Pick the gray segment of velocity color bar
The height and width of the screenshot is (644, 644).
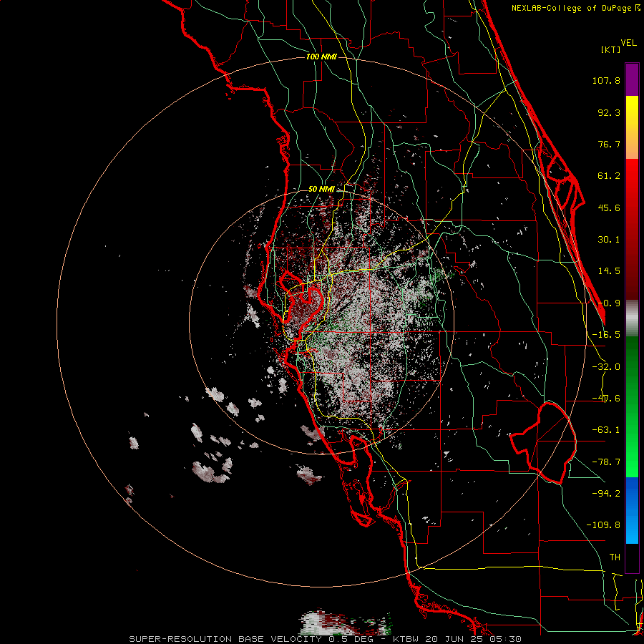pos(632,318)
